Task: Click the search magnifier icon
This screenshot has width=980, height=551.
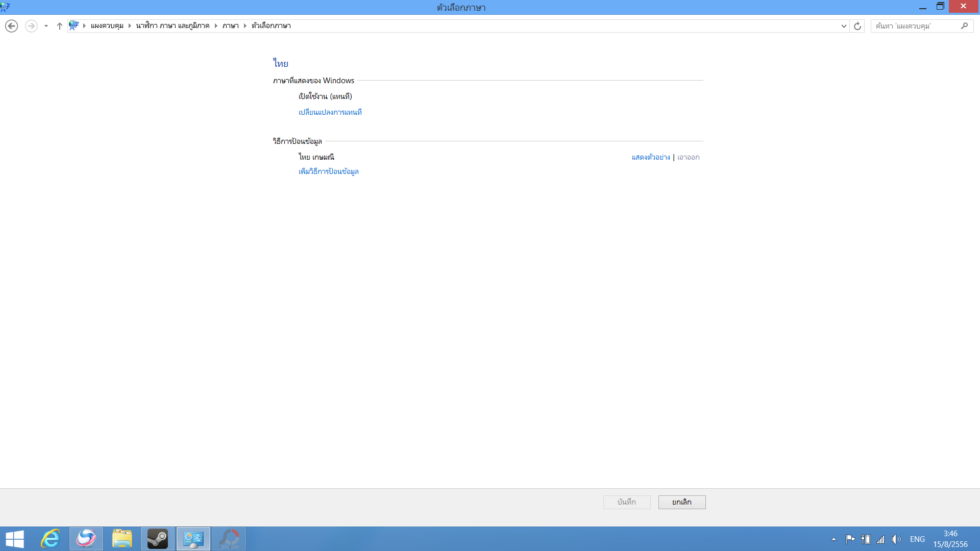Action: coord(964,26)
